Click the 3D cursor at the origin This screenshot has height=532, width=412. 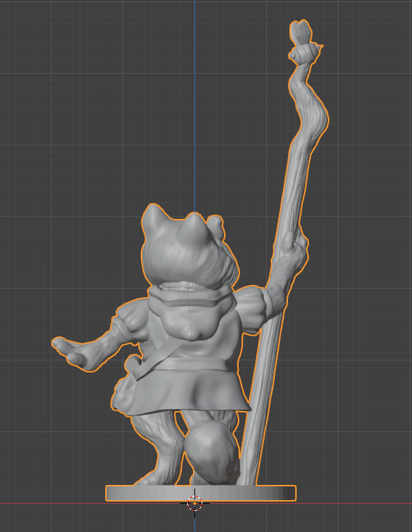point(194,504)
